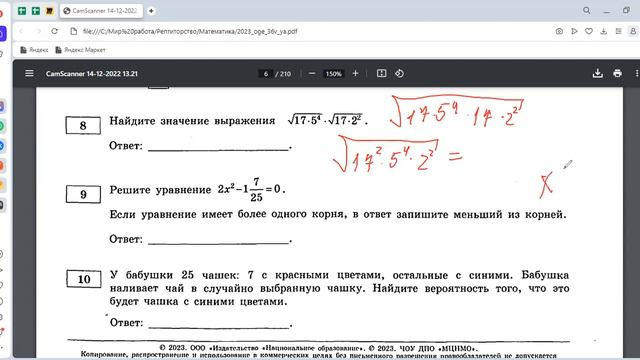
Task: Rotate the PDF page counterclockwise
Action: (399, 73)
